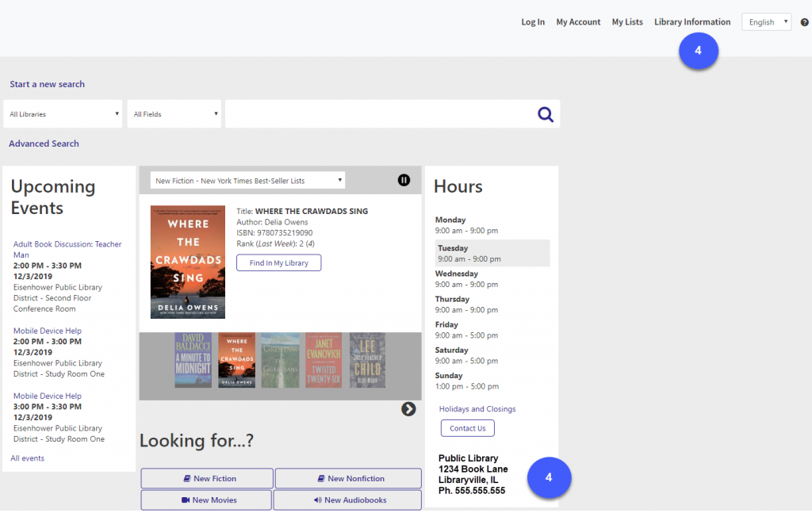Click Log In in the top menu
The image size is (812, 513).
pos(533,21)
